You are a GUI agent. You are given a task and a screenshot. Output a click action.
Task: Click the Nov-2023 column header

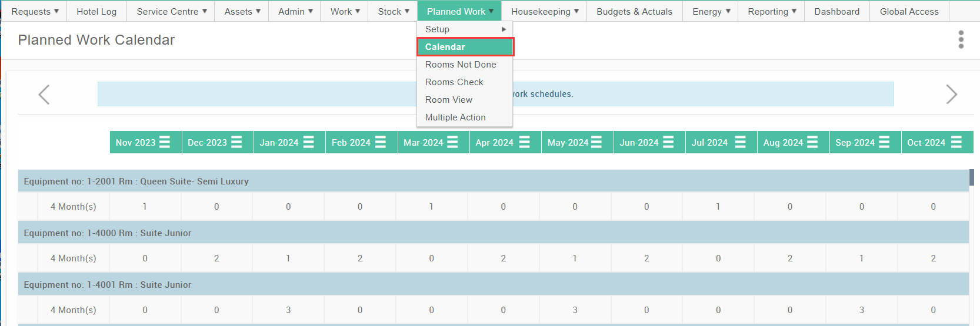click(146, 142)
